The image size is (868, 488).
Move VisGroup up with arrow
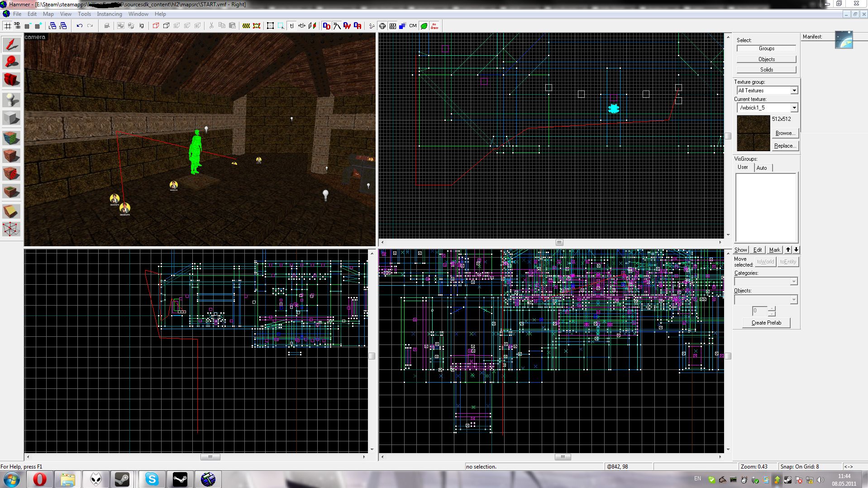tap(788, 249)
